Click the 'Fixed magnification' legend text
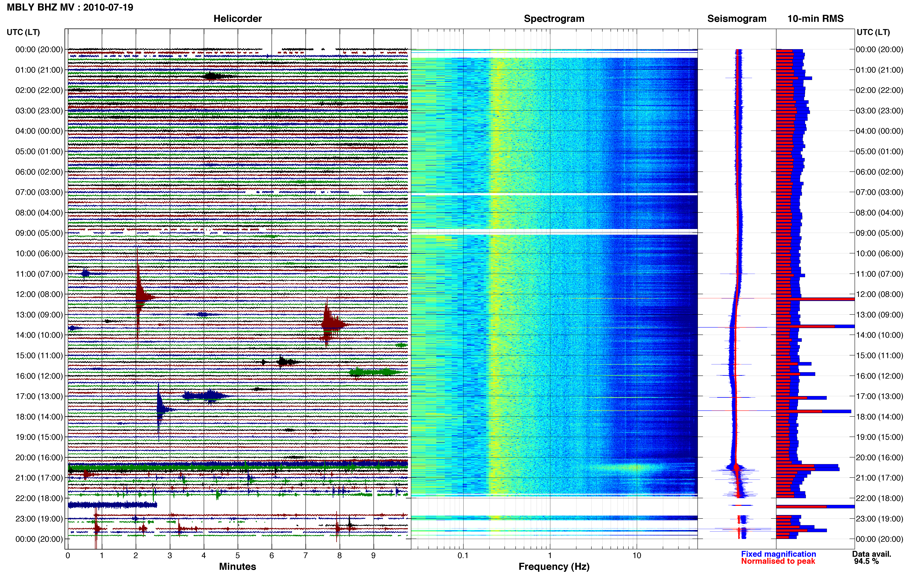Screen dimensions: 924x578 [x=778, y=554]
